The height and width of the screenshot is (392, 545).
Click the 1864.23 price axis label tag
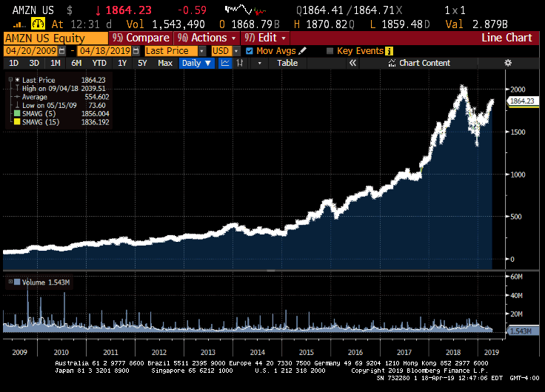522,101
